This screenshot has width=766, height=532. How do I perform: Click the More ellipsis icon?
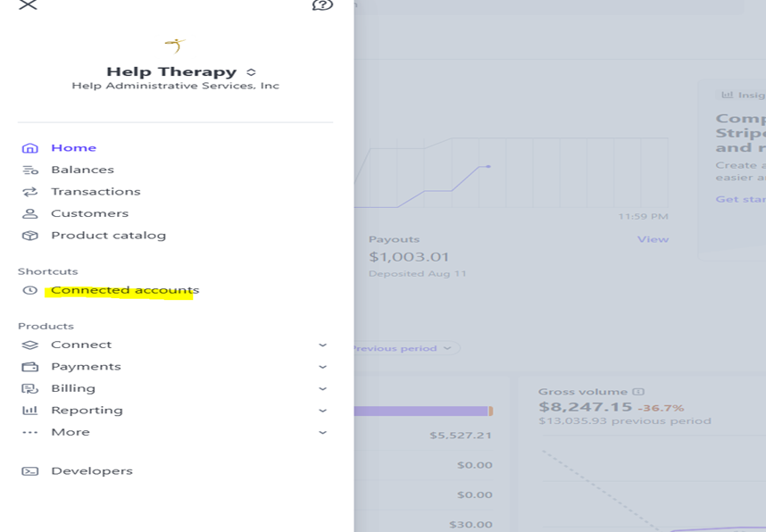click(29, 432)
